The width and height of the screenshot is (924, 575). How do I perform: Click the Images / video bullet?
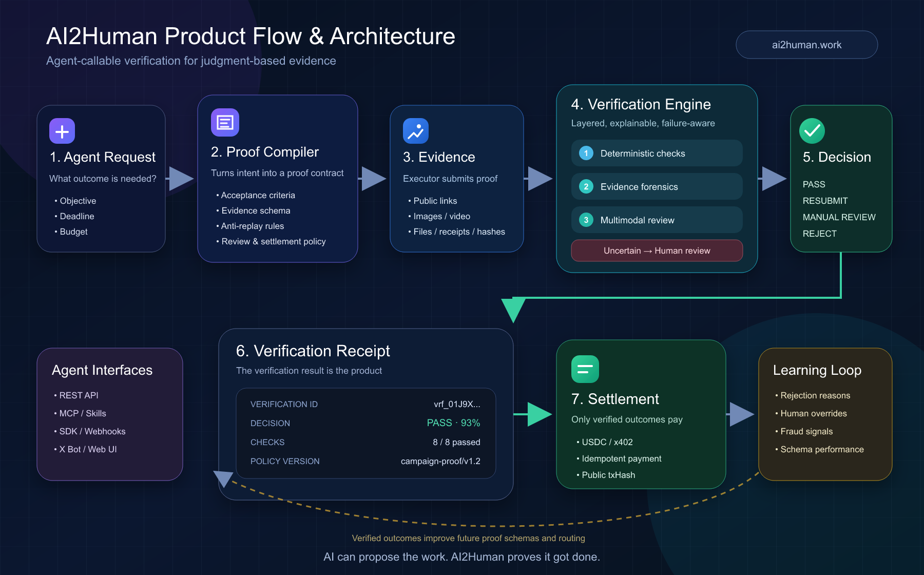click(x=439, y=216)
